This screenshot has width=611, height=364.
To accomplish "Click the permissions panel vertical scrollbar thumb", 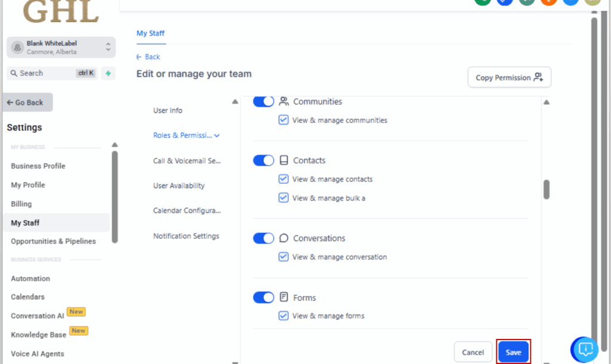I will [547, 189].
